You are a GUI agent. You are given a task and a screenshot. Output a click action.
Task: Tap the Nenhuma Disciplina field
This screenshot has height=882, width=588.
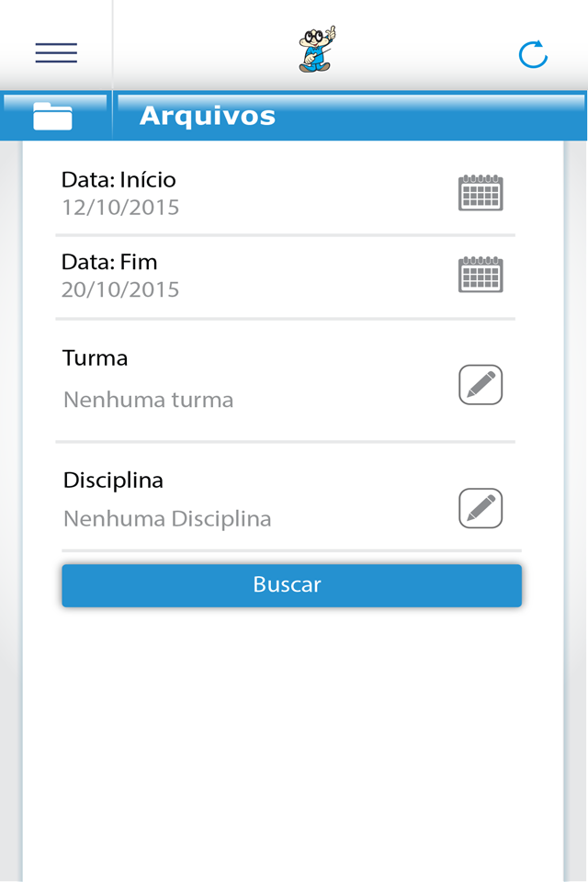(x=167, y=519)
